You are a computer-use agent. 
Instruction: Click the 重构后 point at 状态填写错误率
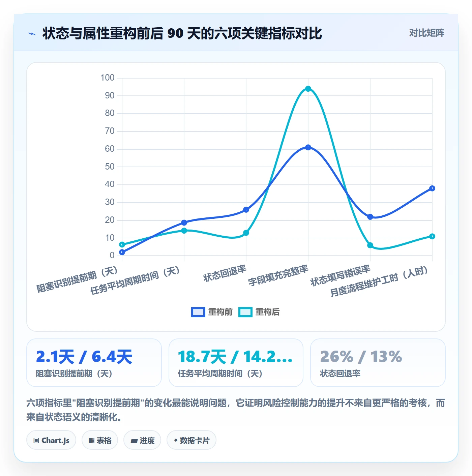[370, 245]
